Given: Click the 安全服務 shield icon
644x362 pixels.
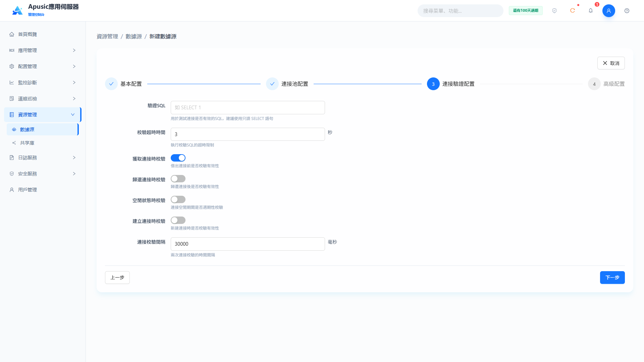Looking at the screenshot, I should 12,174.
